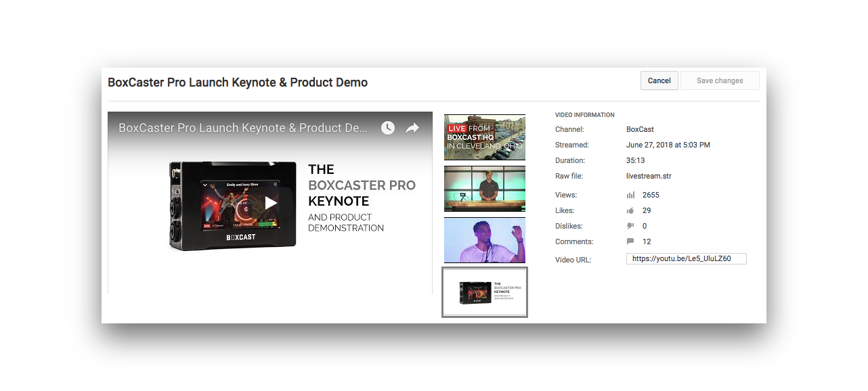This screenshot has height=391, width=868.
Task: Click the views bar chart icon
Action: click(630, 195)
